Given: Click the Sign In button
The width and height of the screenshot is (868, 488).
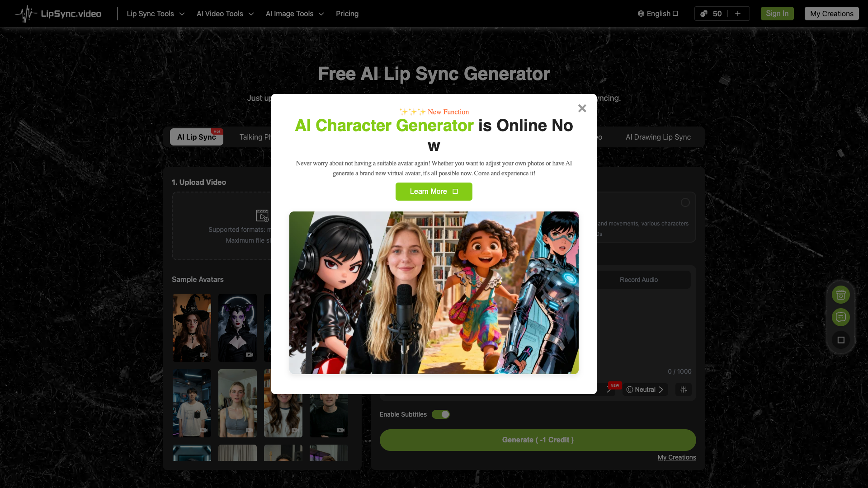Looking at the screenshot, I should 777,14.
